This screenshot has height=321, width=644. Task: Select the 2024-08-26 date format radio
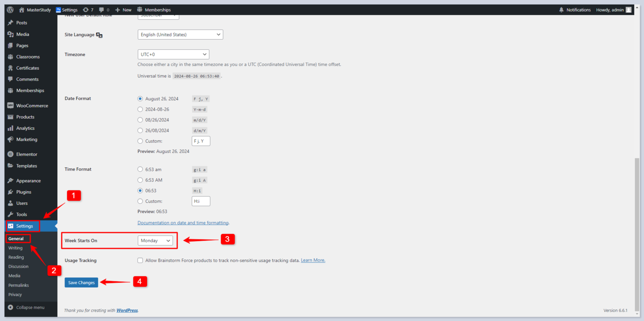coord(140,109)
